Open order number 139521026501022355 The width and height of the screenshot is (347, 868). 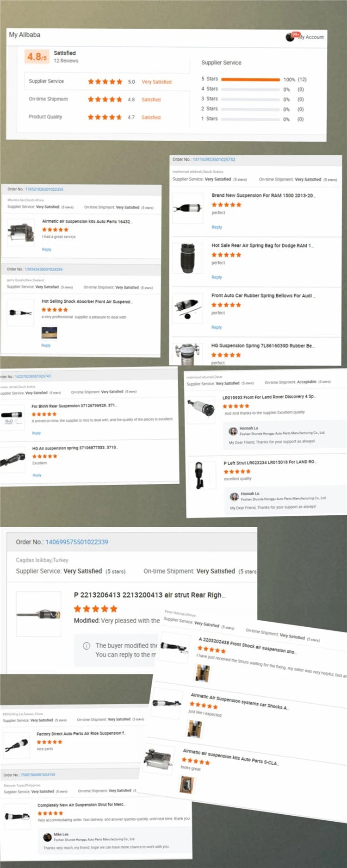click(44, 189)
